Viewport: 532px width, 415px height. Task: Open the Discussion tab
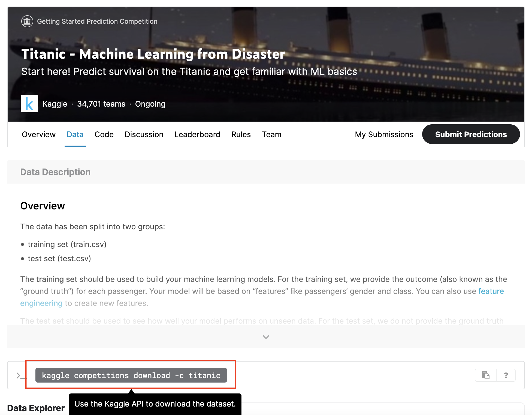[x=144, y=134]
